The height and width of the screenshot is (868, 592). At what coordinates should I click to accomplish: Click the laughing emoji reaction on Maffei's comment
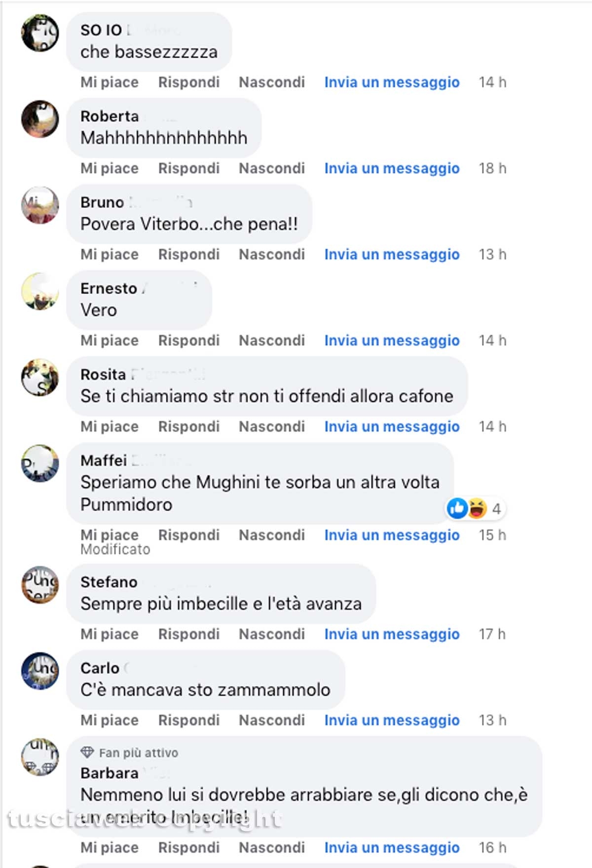click(477, 508)
